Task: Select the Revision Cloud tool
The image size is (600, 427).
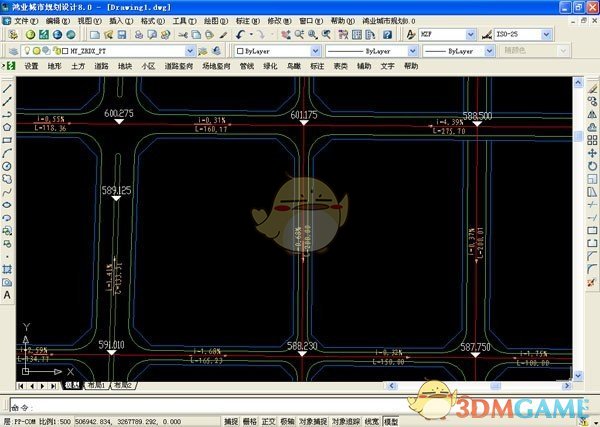Action: pyautogui.click(x=7, y=179)
